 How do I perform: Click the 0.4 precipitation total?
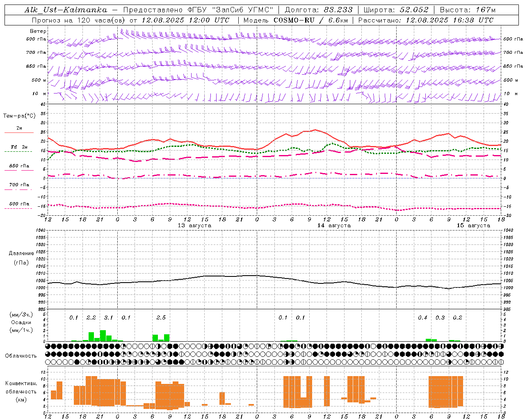coord(422,318)
